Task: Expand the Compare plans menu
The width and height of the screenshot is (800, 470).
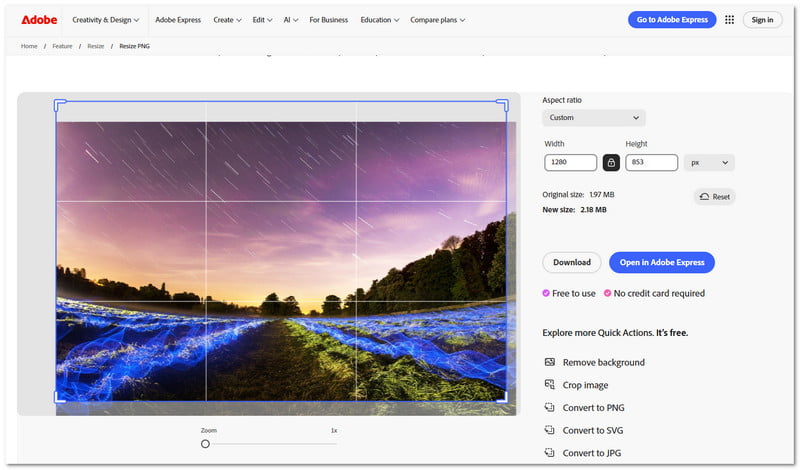Action: 438,20
